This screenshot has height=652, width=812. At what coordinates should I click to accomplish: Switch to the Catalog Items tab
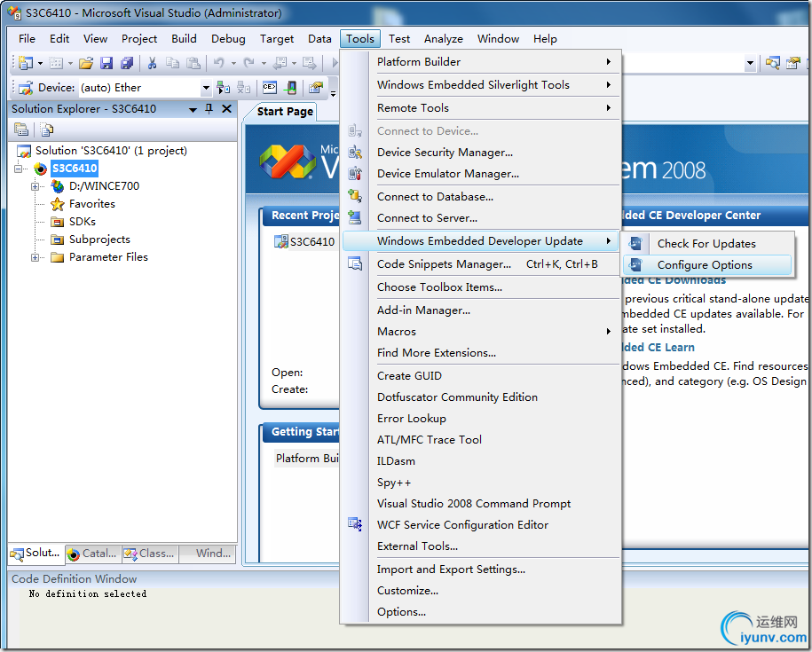[92, 554]
